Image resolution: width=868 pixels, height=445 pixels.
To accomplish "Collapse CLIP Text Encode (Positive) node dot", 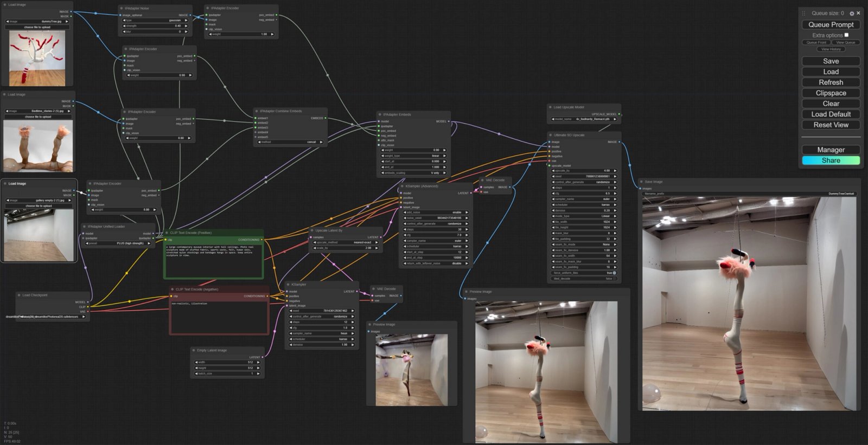I will tap(167, 233).
